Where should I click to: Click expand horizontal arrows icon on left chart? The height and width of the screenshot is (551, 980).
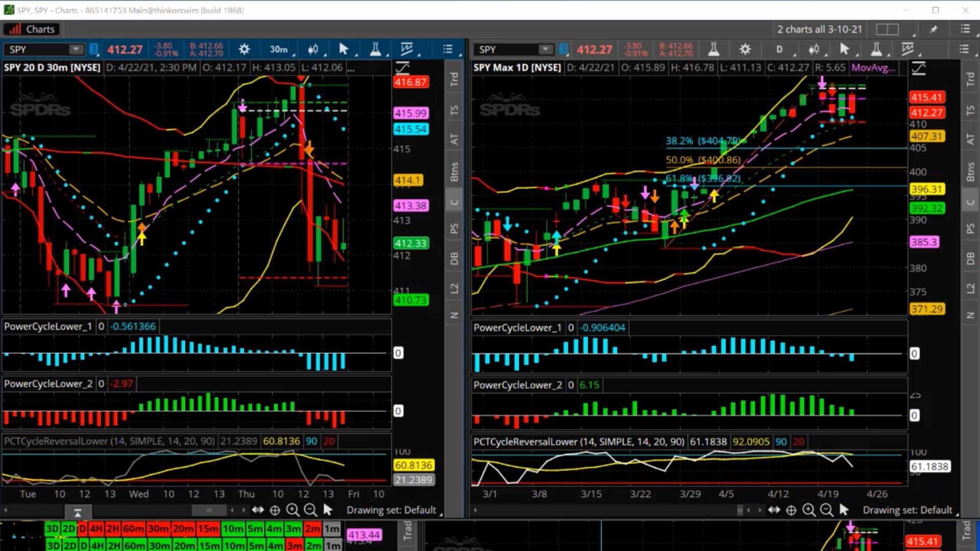[x=258, y=510]
